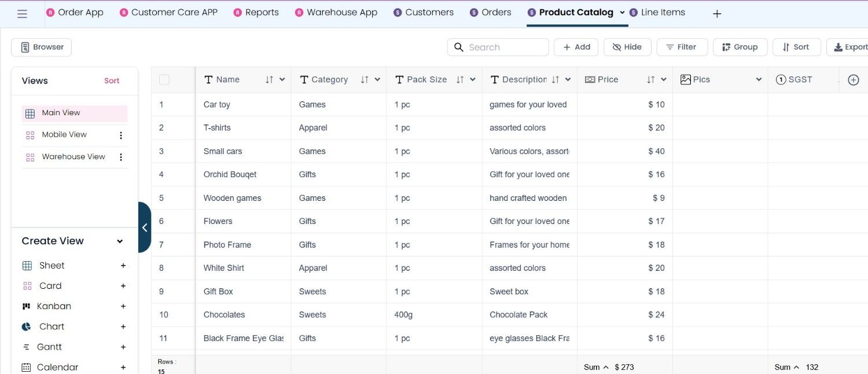Open Warehouse View three-dot options
The width and height of the screenshot is (868, 374).
(x=121, y=157)
